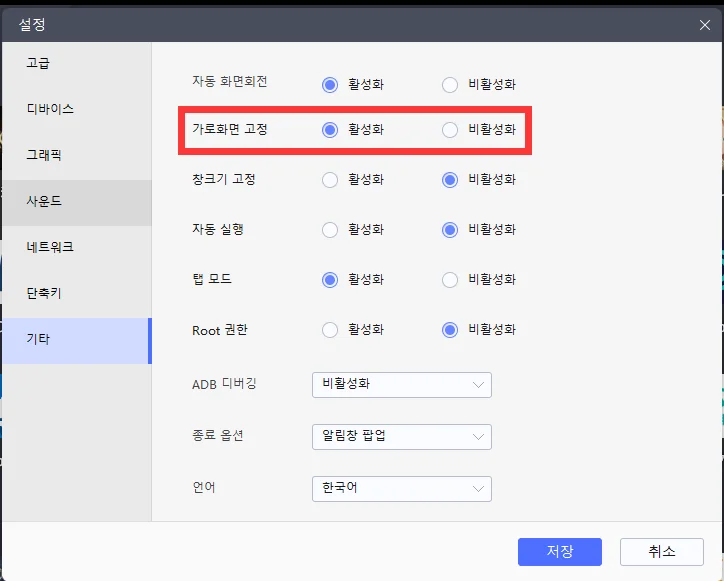This screenshot has height=581, width=724.
Task: Click the 자동 실행 label
Action: click(x=217, y=229)
